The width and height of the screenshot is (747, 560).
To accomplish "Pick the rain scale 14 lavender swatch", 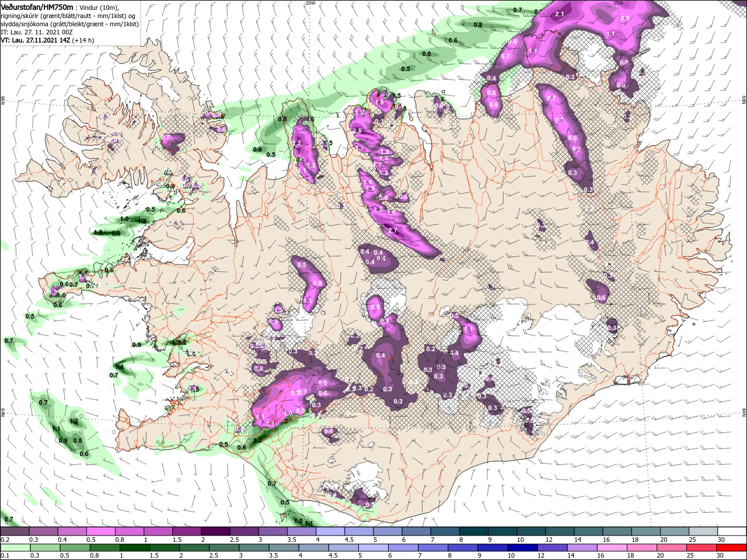I will [582, 548].
